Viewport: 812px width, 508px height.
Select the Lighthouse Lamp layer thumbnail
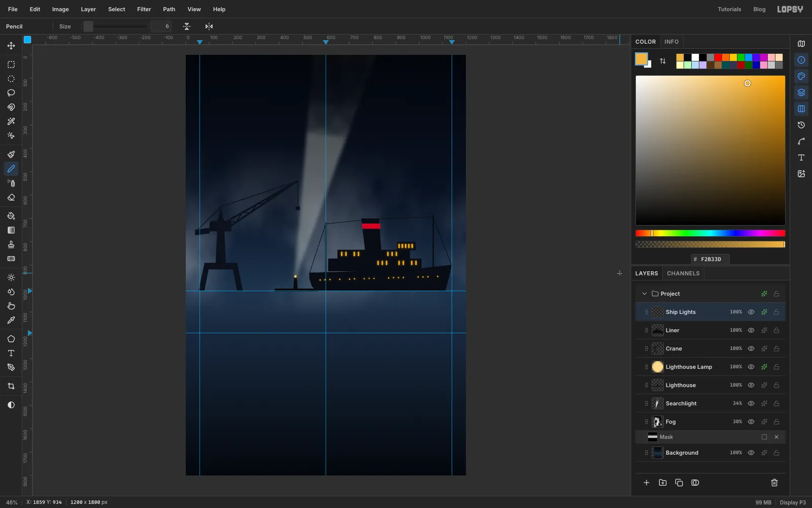tap(658, 367)
